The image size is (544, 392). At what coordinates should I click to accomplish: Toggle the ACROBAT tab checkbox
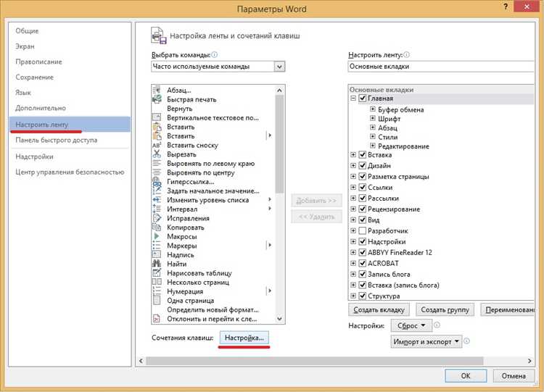tap(362, 263)
